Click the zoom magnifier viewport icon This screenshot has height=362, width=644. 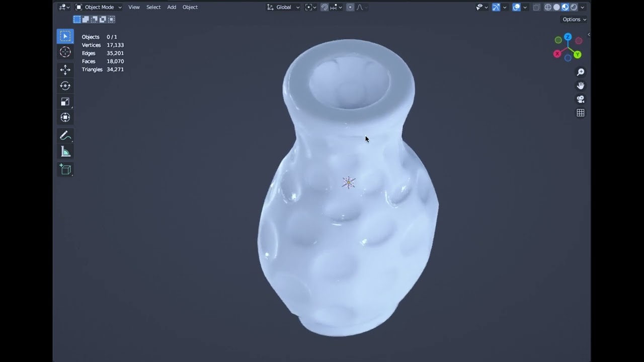click(x=580, y=72)
